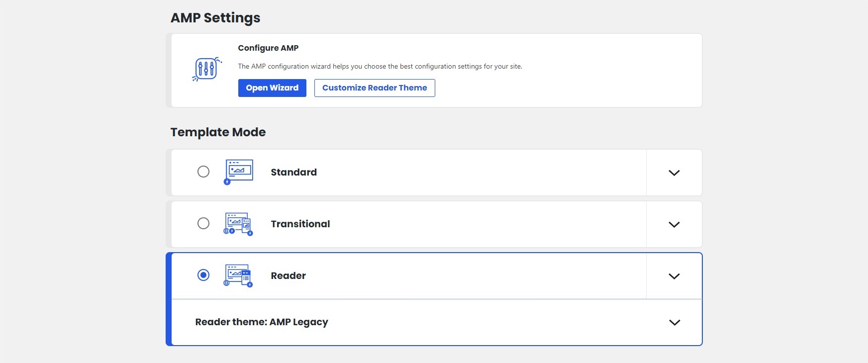Click the Standard mode label
The image size is (868, 363).
click(x=293, y=173)
